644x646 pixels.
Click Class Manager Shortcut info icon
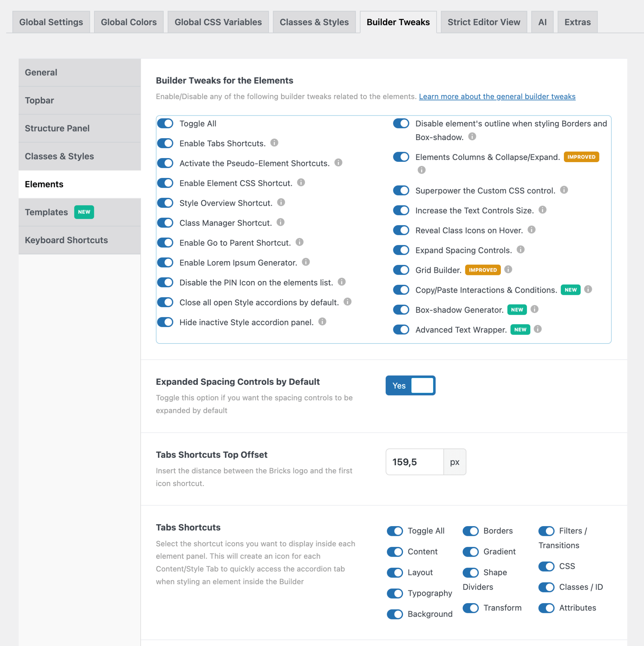[281, 222]
